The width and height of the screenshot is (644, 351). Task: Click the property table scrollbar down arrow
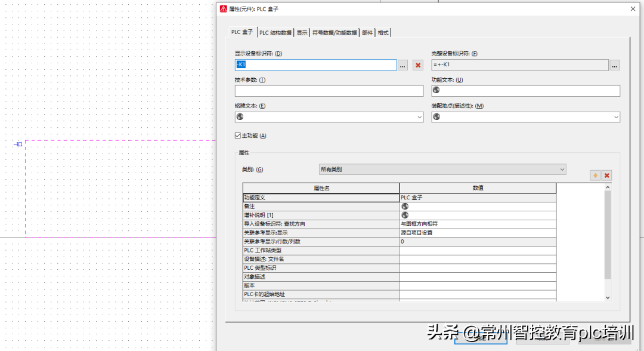(x=608, y=297)
